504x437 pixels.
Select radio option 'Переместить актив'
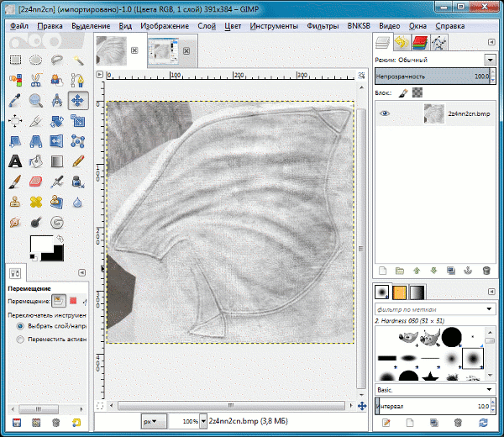pos(20,340)
